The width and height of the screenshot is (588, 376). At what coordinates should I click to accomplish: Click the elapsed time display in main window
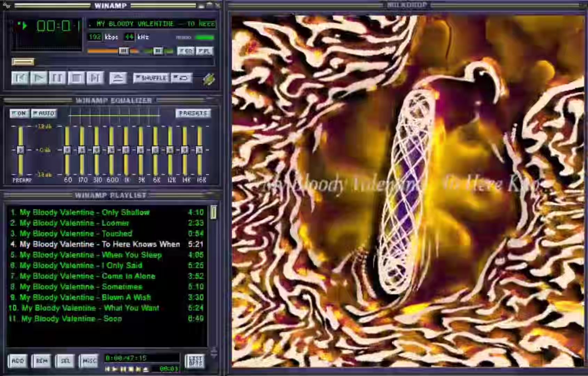click(58, 26)
